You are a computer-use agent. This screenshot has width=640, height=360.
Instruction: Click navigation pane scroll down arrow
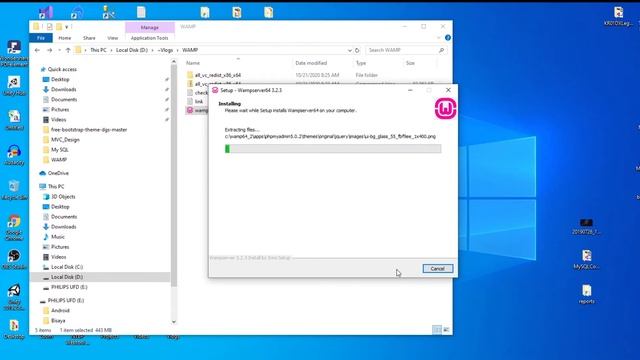(x=174, y=322)
